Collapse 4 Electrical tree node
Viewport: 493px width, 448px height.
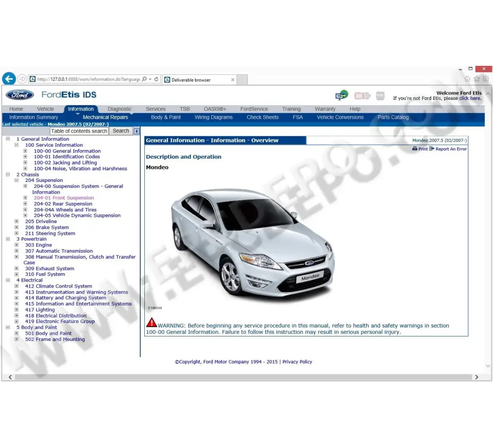coord(8,280)
